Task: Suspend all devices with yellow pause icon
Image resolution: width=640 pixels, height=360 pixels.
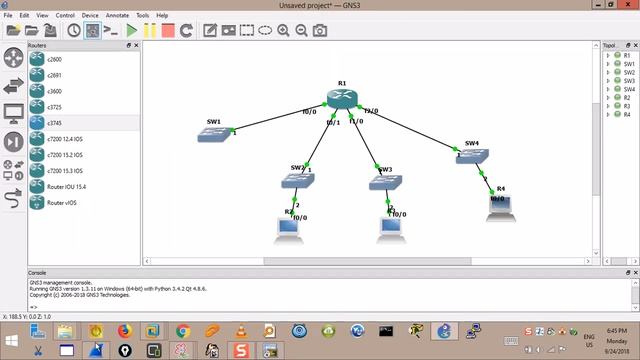Action: click(x=150, y=31)
